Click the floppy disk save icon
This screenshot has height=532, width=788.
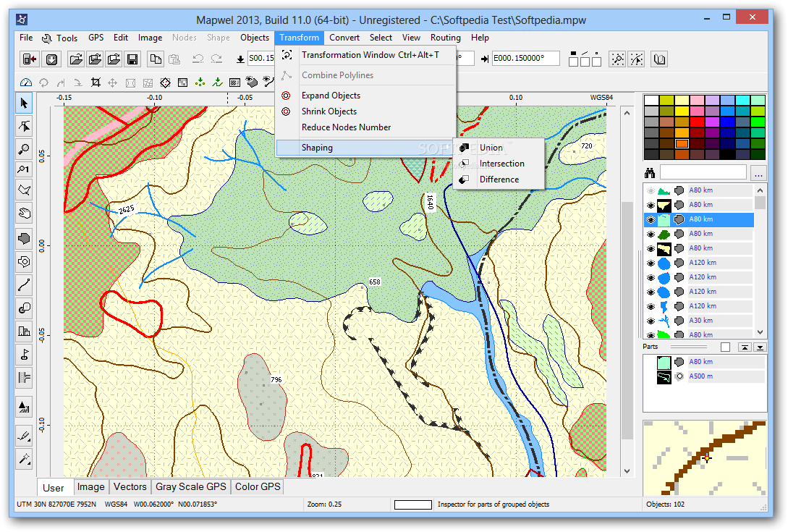click(x=132, y=59)
